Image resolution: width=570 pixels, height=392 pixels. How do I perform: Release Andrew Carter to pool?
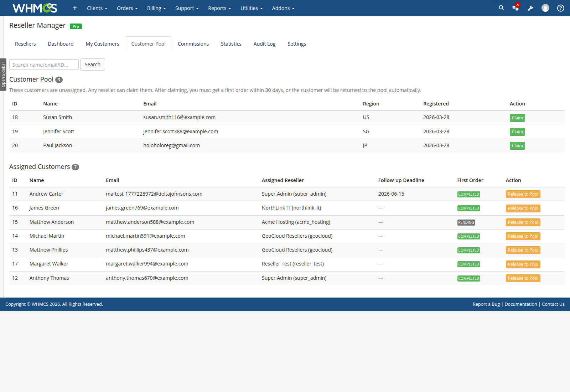coord(523,194)
